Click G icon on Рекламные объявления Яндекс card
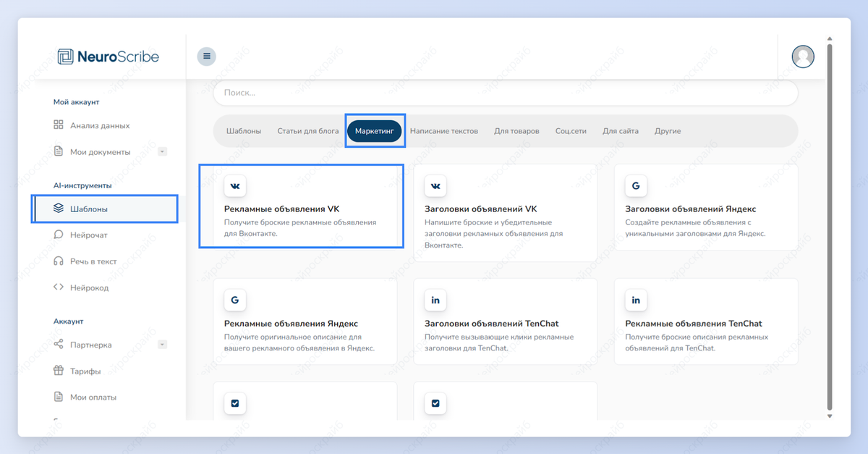The image size is (868, 454). (235, 300)
